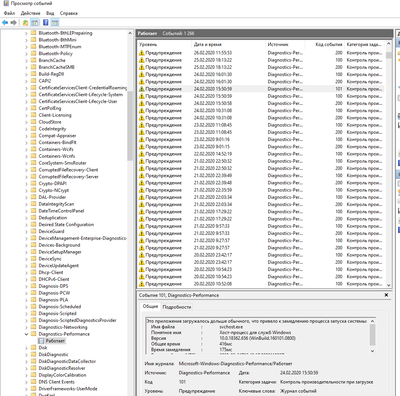Click the warning icon of the 26.02.2020 11:55:53 event

coord(141,53)
